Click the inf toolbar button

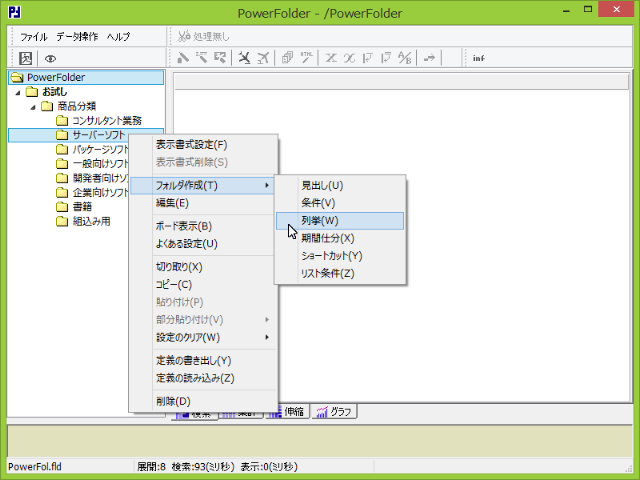pos(479,58)
